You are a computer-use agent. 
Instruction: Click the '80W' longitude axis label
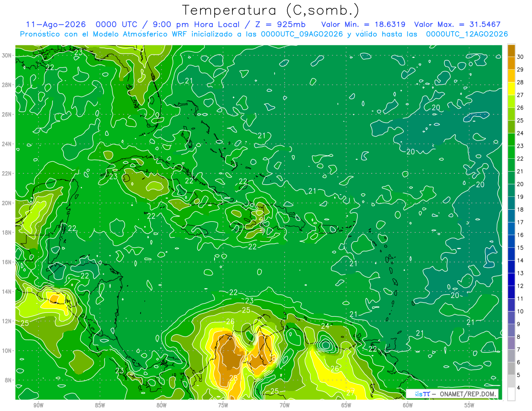click(161, 405)
